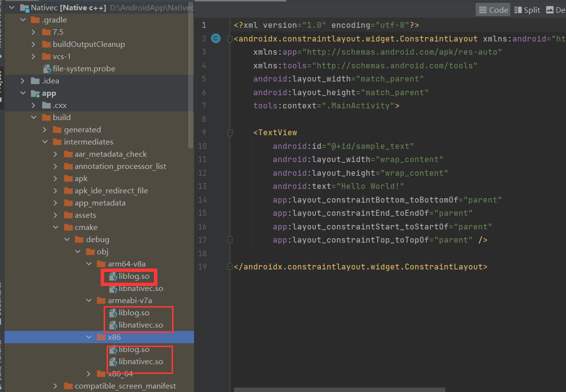Fold the TextView tag at line 9
This screenshot has height=392, width=566.
pos(230,133)
